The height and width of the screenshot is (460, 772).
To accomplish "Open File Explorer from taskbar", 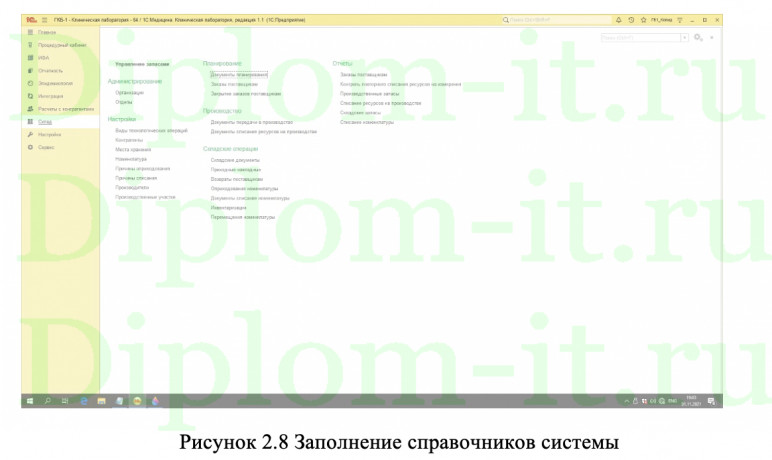I will 101,401.
